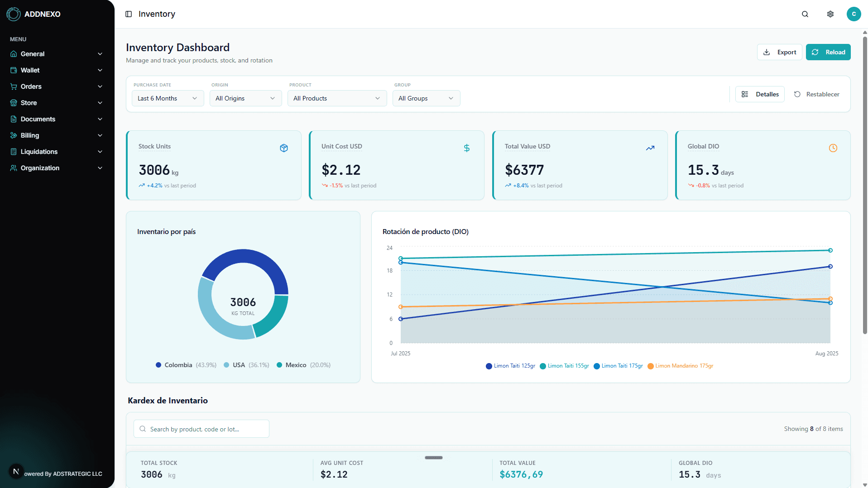
Task: Open Documents menu item
Action: 57,119
